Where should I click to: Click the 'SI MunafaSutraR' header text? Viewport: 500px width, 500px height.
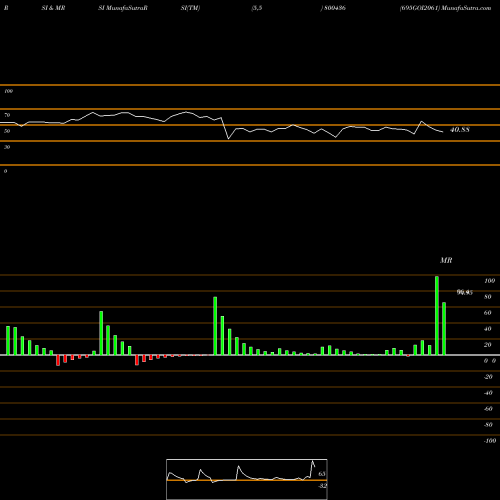pos(123,8)
